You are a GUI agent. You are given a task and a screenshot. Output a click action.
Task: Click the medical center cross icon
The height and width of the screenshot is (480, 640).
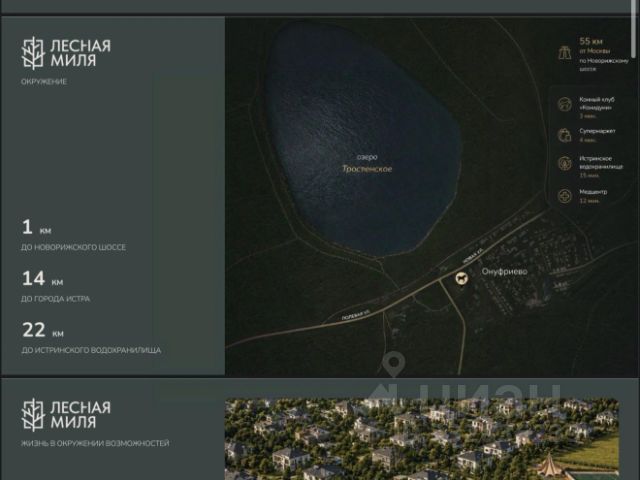[565, 196]
